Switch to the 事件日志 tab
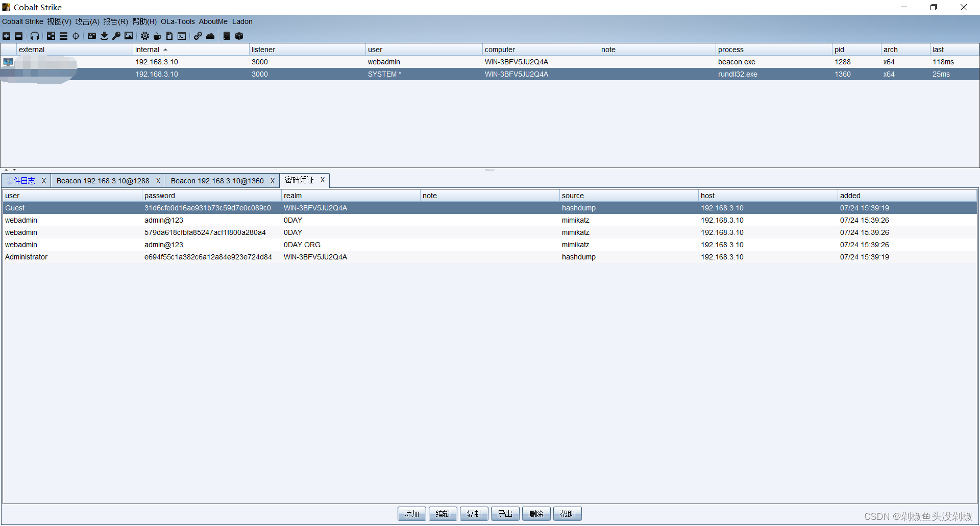The height and width of the screenshot is (526, 980). point(20,181)
